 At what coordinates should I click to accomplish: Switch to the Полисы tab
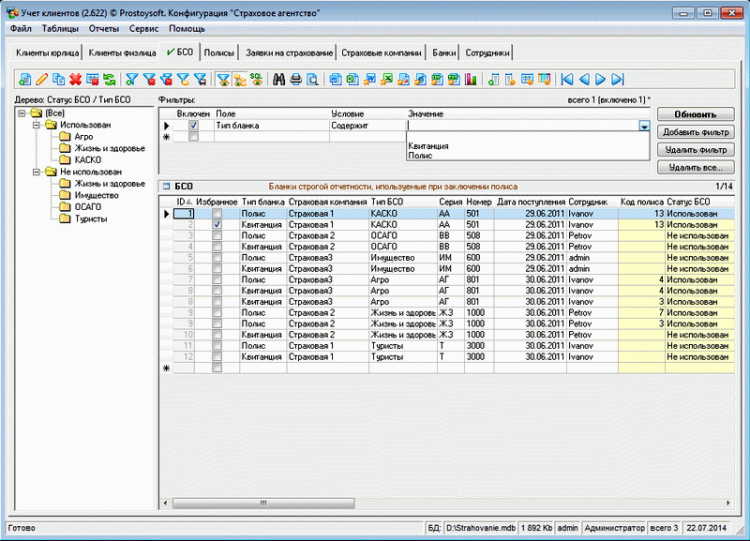(219, 52)
